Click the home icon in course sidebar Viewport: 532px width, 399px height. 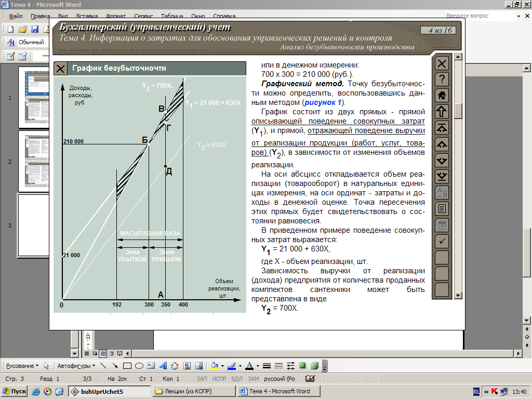pos(442,96)
